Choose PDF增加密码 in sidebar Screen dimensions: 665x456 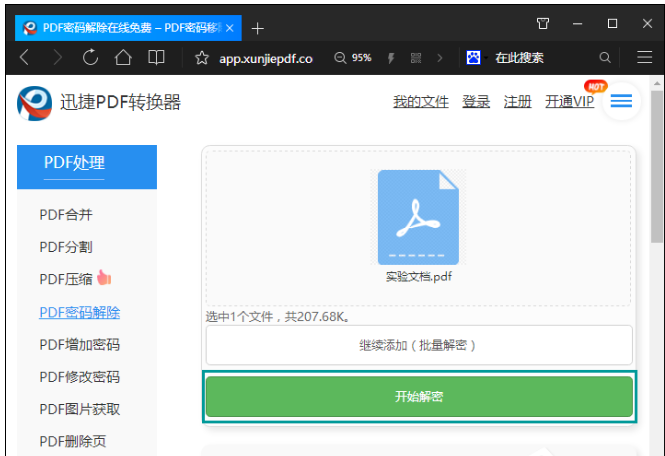80,344
